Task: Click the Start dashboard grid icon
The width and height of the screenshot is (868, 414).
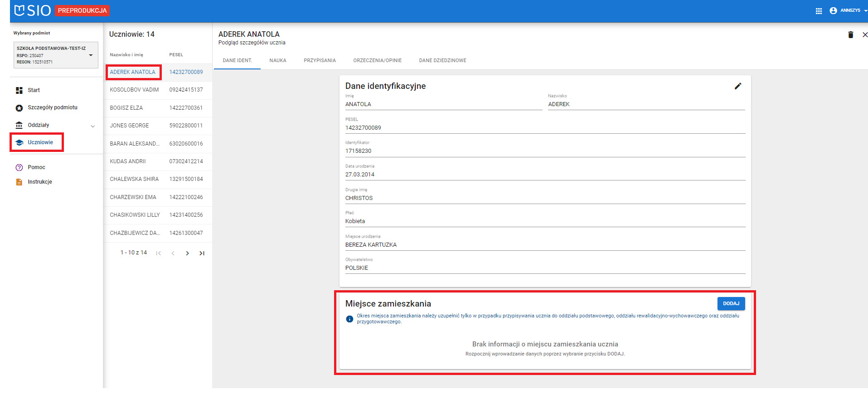Action: (x=19, y=90)
